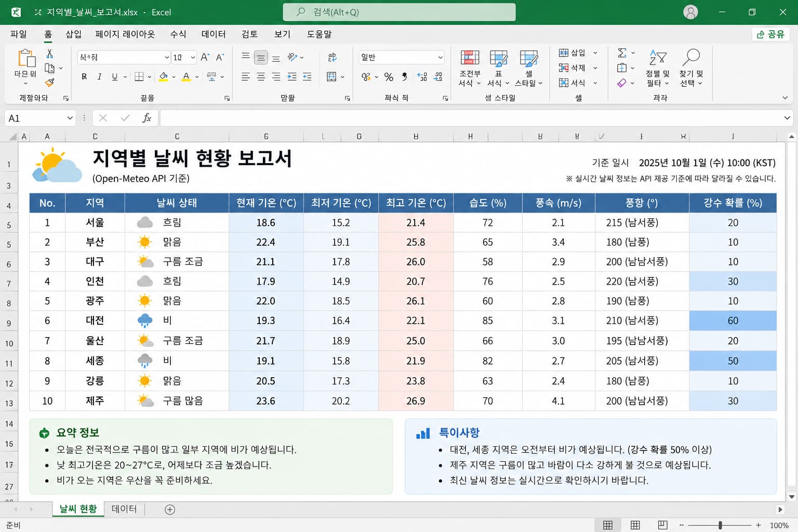The height and width of the screenshot is (532, 798).
Task: Toggle Underline formatting
Action: click(x=115, y=77)
